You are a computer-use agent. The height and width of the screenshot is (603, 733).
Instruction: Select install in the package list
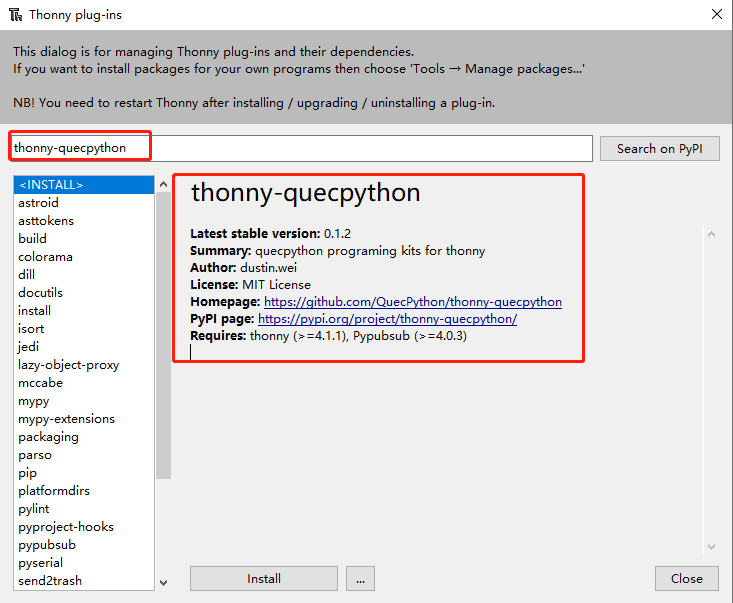(x=84, y=311)
